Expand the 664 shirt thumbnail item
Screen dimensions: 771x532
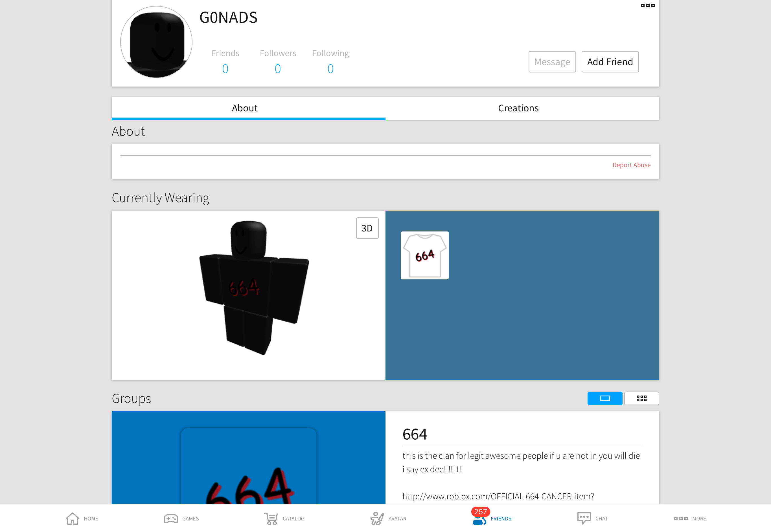click(425, 255)
